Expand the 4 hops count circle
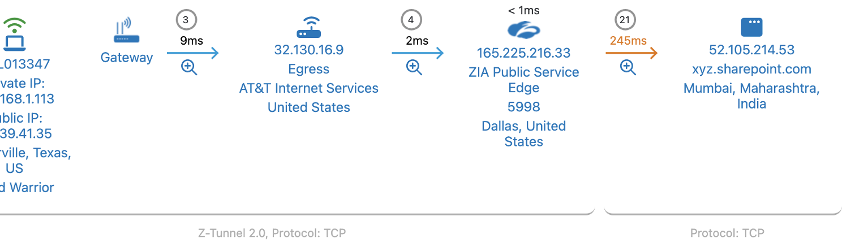This screenshot has height=251, width=868. coord(411,20)
